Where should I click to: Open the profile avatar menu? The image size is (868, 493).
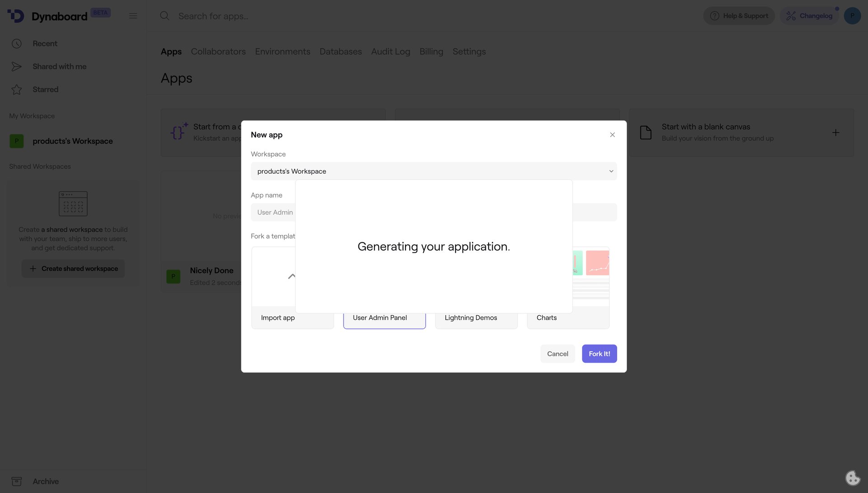(852, 15)
